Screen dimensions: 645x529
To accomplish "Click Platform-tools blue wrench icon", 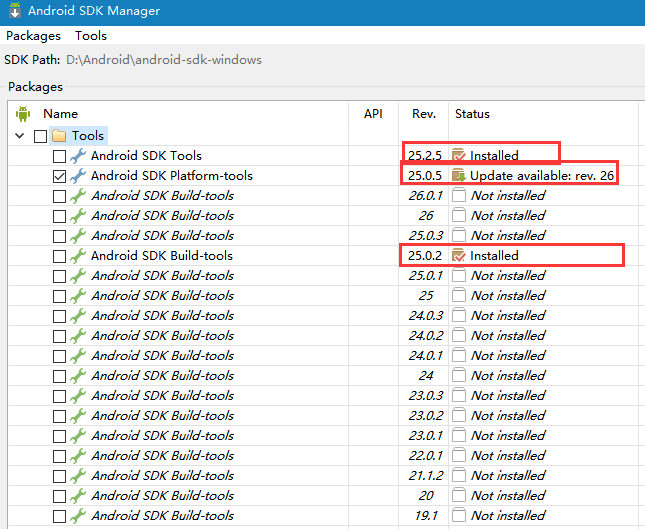I will point(78,176).
